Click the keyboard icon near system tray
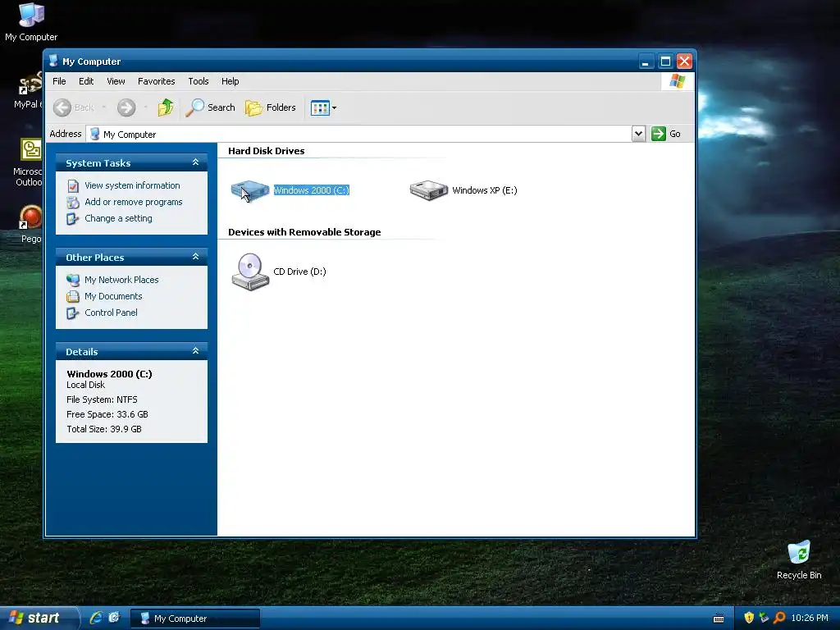The height and width of the screenshot is (630, 840). [719, 619]
